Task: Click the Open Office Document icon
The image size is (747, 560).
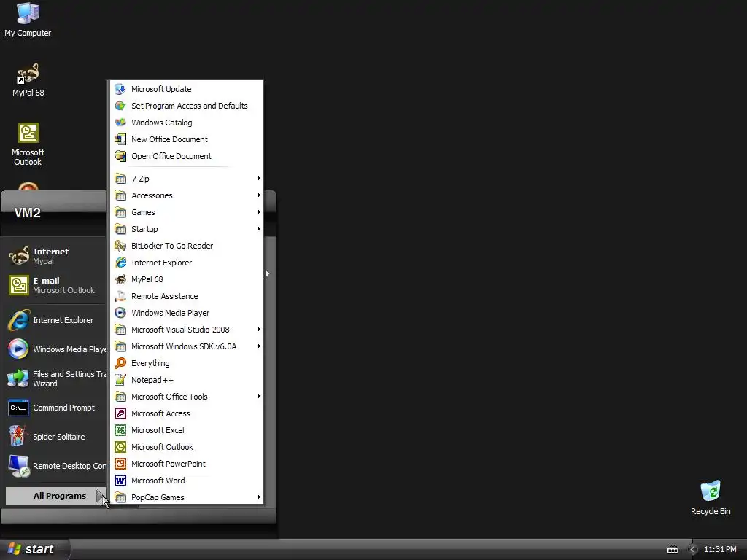Action: 120,156
